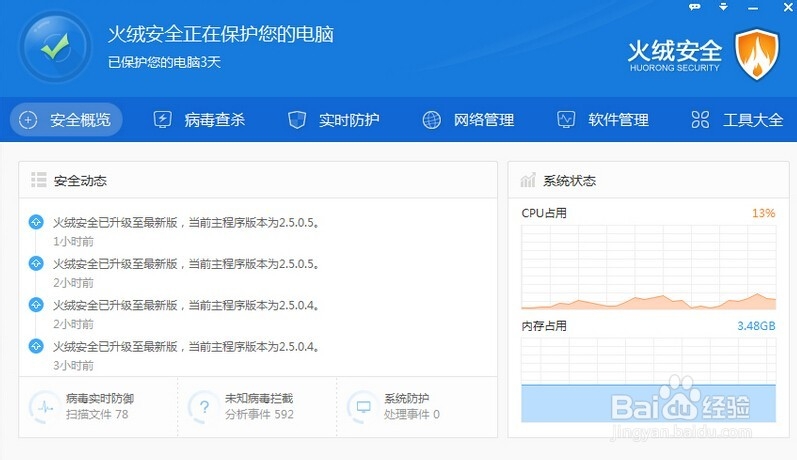
Task: Click 扫描文件 78 statistic
Action: point(97,414)
